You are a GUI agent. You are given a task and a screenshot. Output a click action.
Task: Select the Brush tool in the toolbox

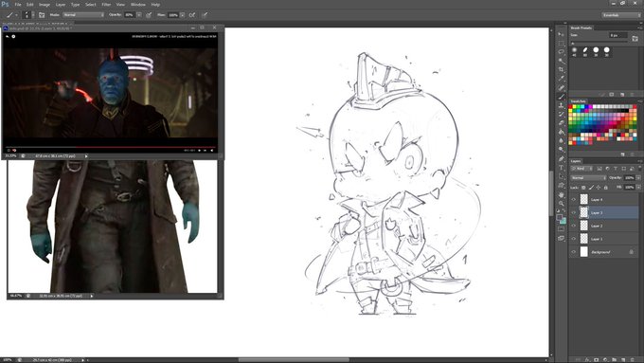click(561, 97)
